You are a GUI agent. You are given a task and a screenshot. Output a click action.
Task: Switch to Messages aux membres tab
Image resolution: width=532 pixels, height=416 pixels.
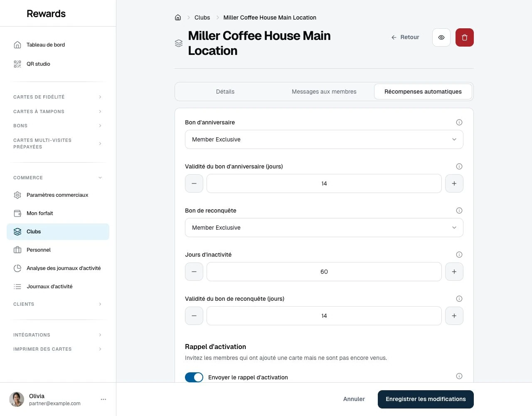click(x=324, y=92)
